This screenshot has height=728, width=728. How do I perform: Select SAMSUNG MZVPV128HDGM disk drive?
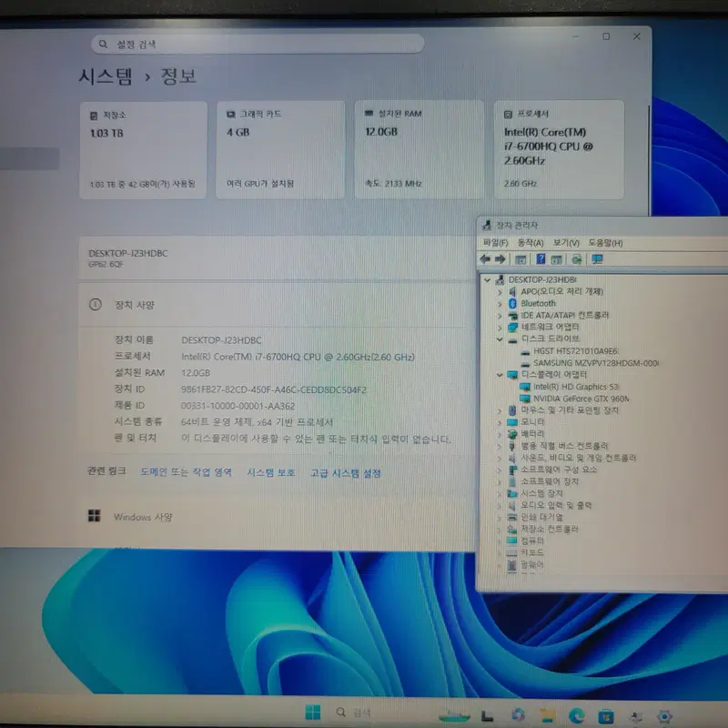[596, 363]
